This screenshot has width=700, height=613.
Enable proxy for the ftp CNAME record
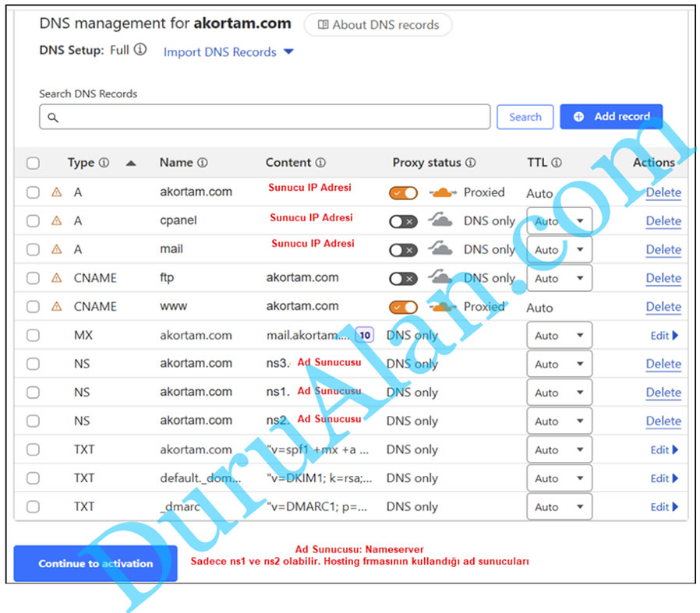403,279
